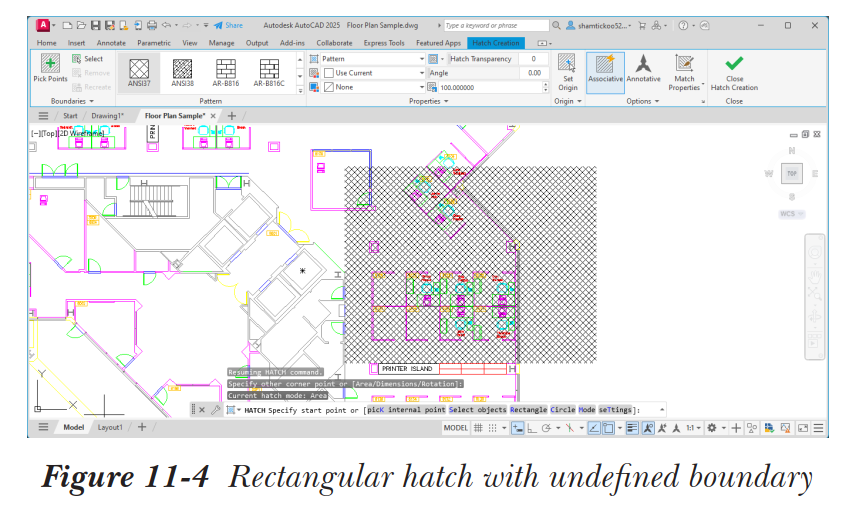Click the TOP face of ViewCube

pyautogui.click(x=792, y=173)
